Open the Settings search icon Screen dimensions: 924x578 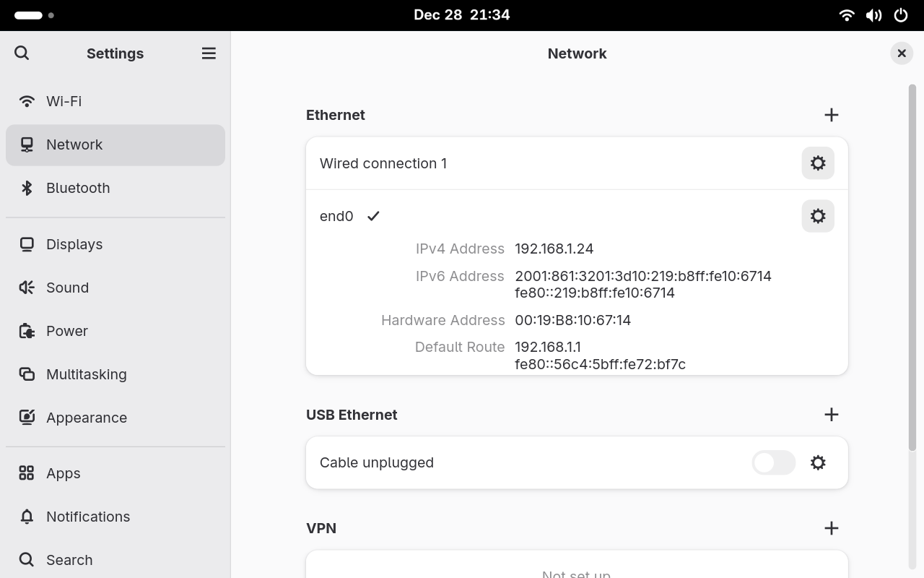[22, 53]
